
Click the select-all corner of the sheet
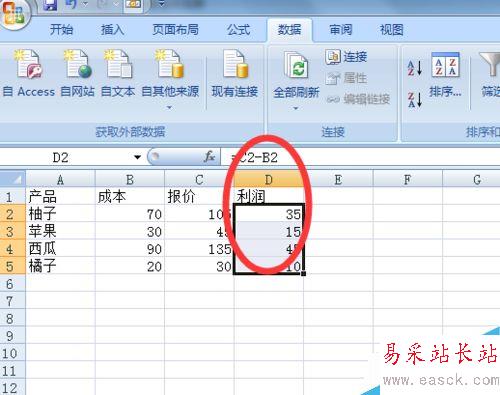click(13, 179)
